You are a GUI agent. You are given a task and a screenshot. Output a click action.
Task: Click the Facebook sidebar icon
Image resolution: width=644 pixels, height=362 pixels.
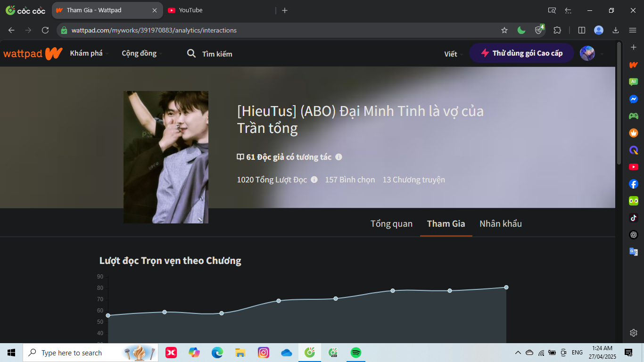pyautogui.click(x=634, y=184)
